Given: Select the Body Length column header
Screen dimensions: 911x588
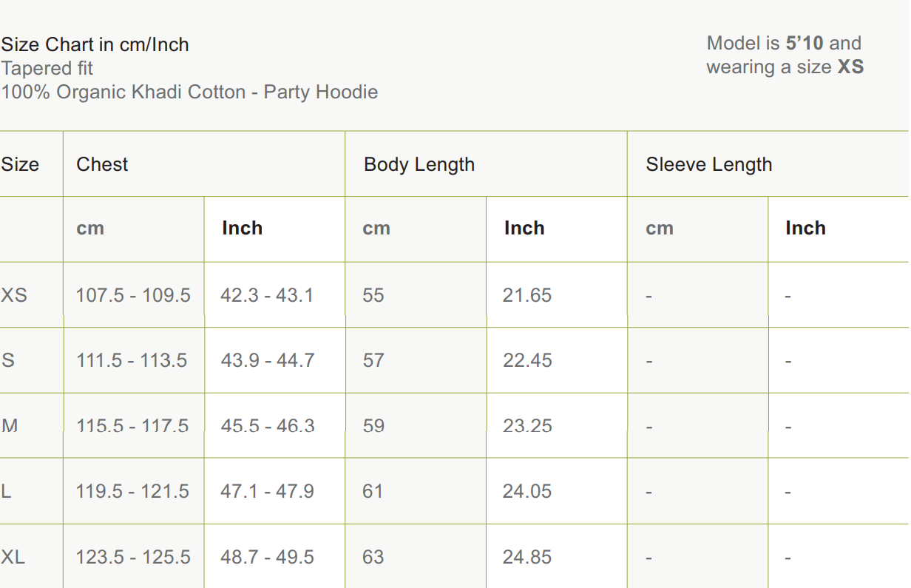Looking at the screenshot, I should (419, 164).
